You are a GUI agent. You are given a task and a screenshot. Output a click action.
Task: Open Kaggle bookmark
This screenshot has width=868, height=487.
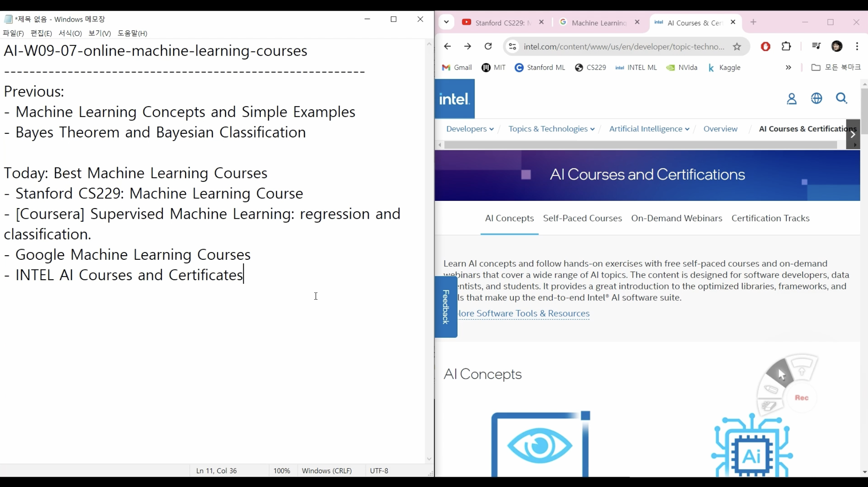pyautogui.click(x=724, y=67)
